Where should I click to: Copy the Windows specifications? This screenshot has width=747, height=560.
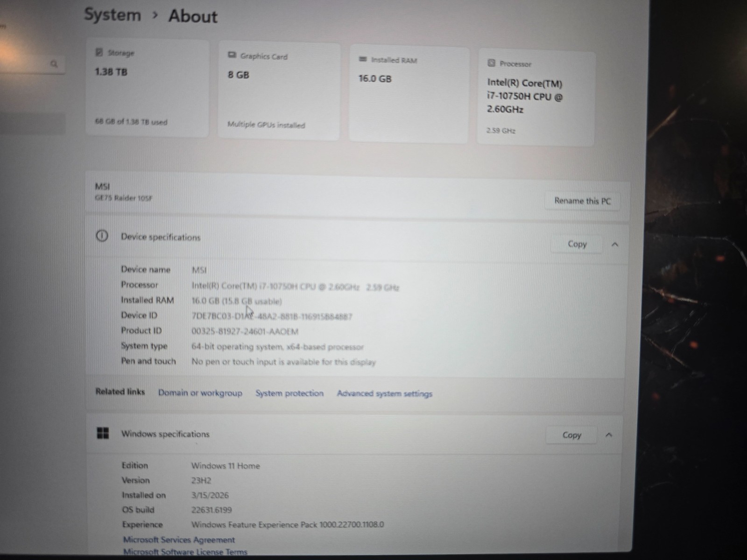click(x=571, y=435)
